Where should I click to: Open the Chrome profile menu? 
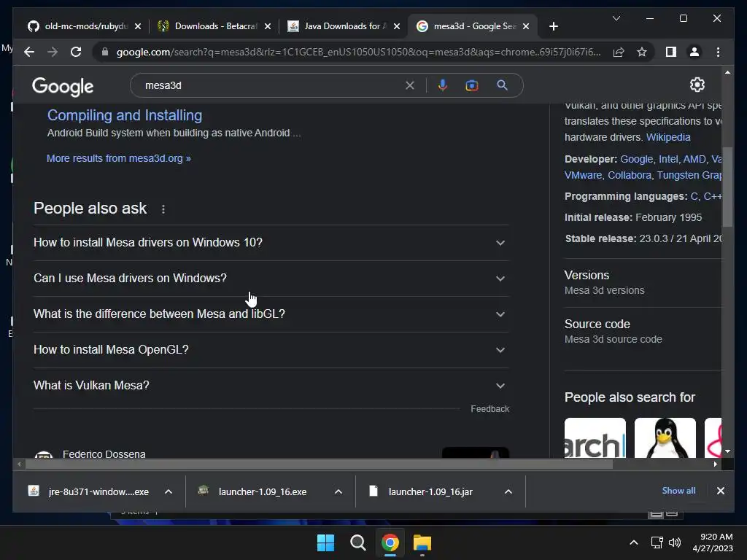(x=694, y=52)
